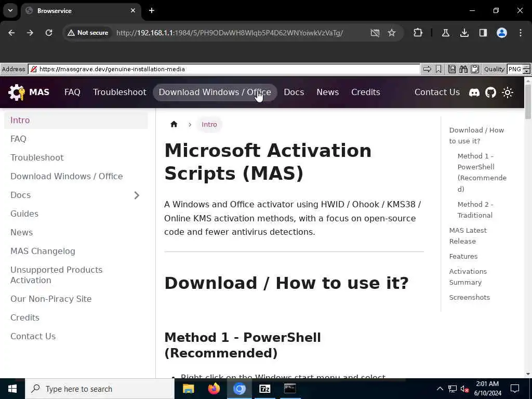Select Unsupported Products Activation in sidebar
This screenshot has height=399, width=532.
point(76,275)
